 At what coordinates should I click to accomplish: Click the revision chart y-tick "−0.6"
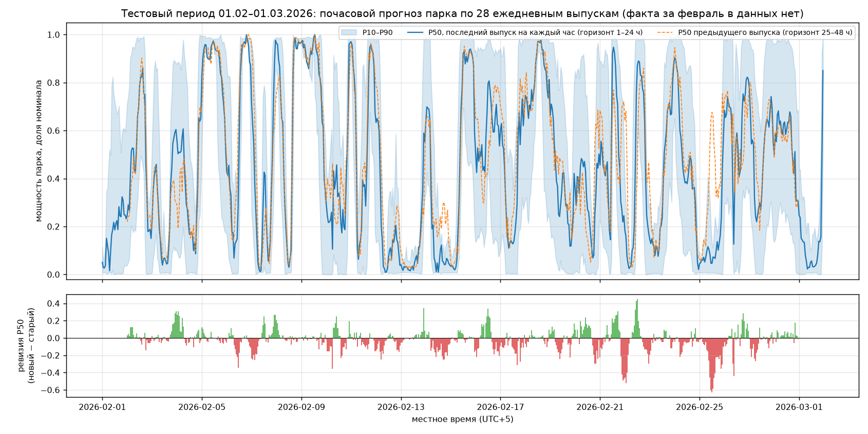(x=51, y=390)
